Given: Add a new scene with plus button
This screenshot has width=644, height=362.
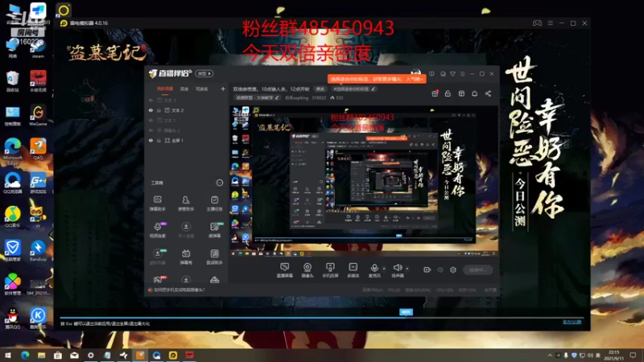Looking at the screenshot, I should point(223,88).
